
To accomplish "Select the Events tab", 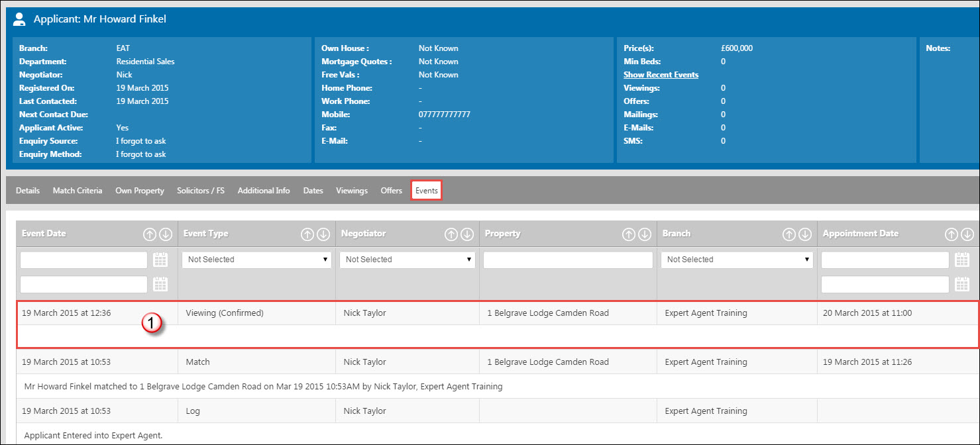I will [427, 191].
